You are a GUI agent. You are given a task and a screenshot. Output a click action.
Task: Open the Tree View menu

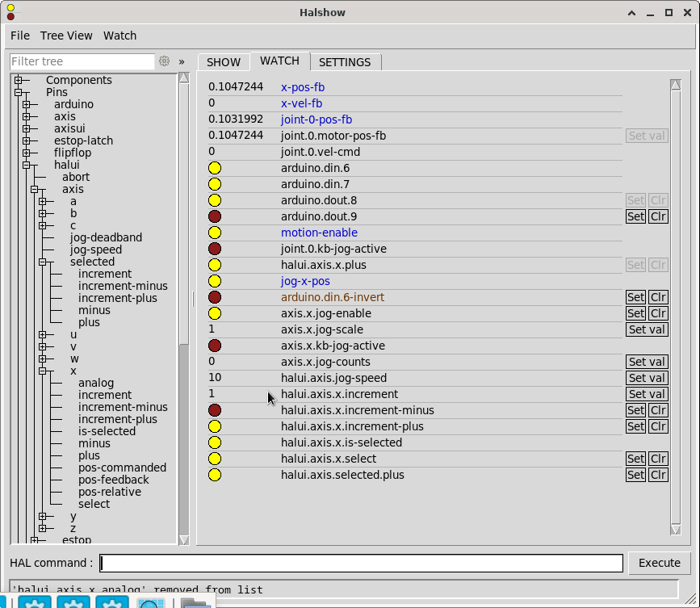[66, 36]
